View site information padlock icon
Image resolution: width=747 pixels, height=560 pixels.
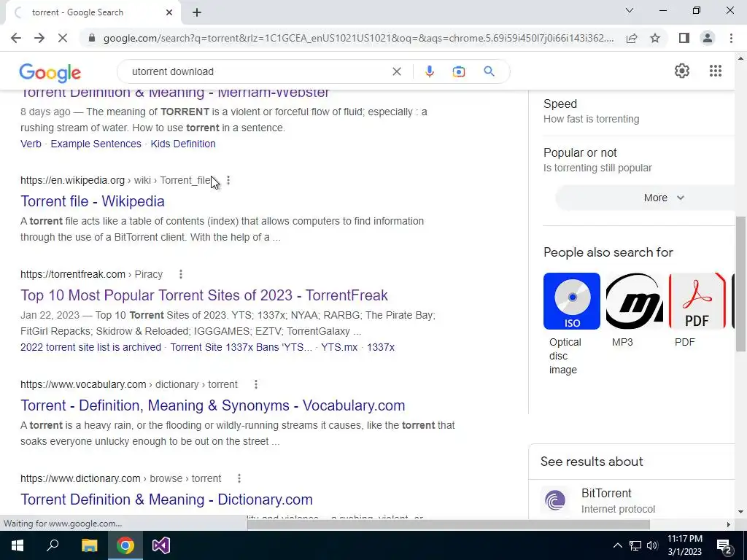[x=92, y=38]
